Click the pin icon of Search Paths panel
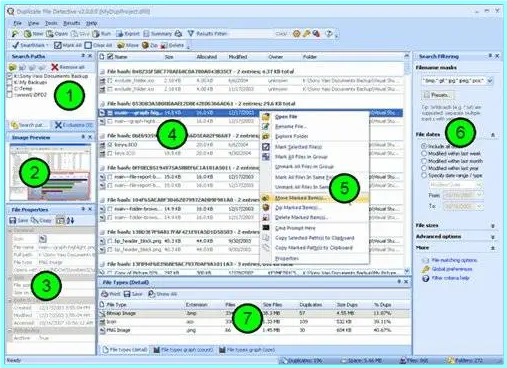Screen dimensions: 507x368 click(x=83, y=56)
